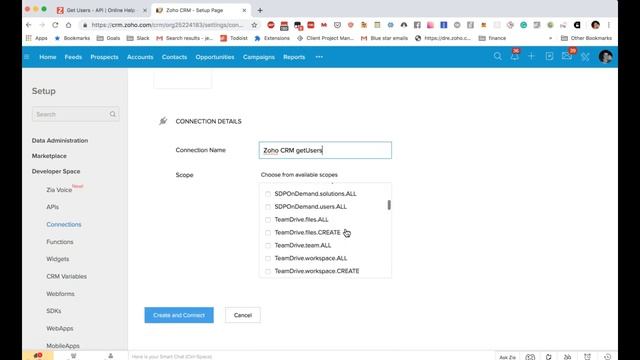Click the browser back arrow

coord(29,25)
